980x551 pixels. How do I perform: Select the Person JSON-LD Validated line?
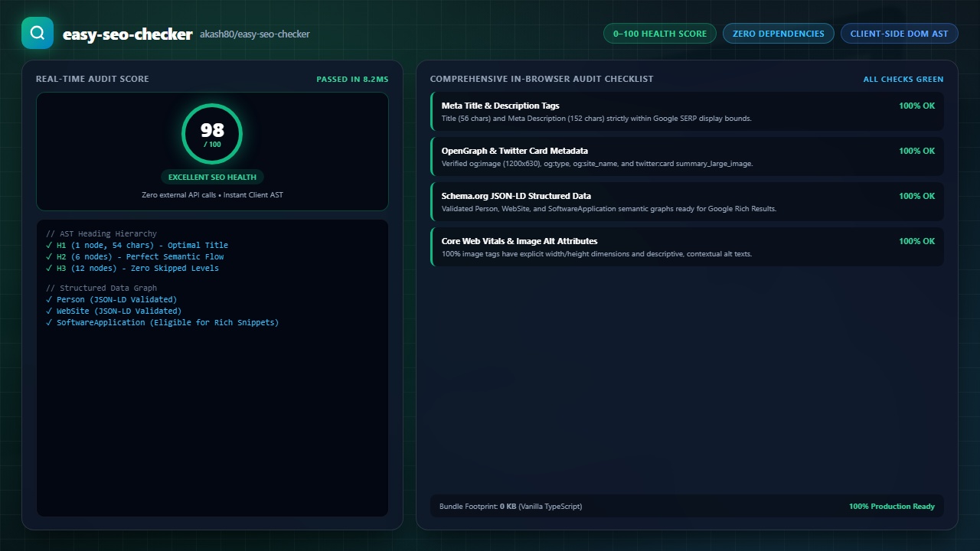(111, 300)
